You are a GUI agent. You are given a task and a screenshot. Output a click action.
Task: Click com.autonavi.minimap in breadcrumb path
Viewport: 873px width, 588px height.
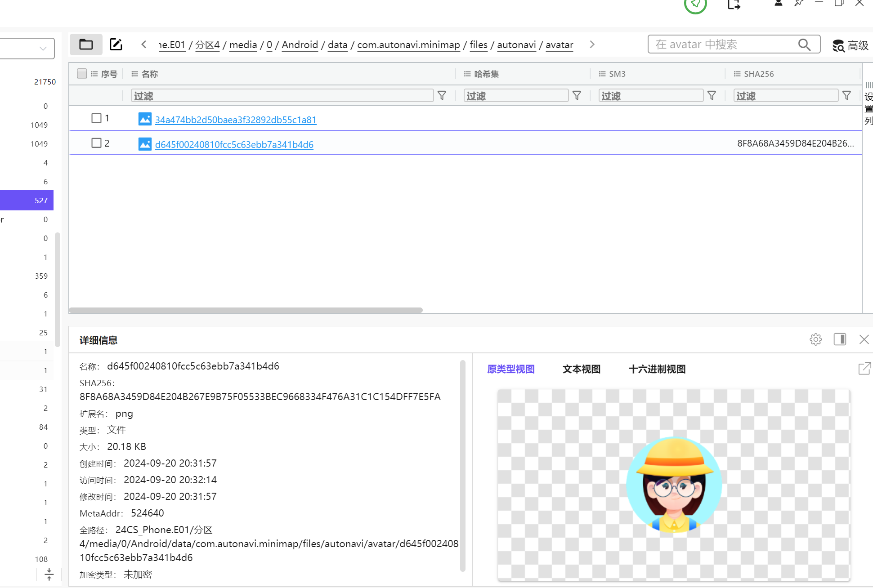[x=408, y=45]
